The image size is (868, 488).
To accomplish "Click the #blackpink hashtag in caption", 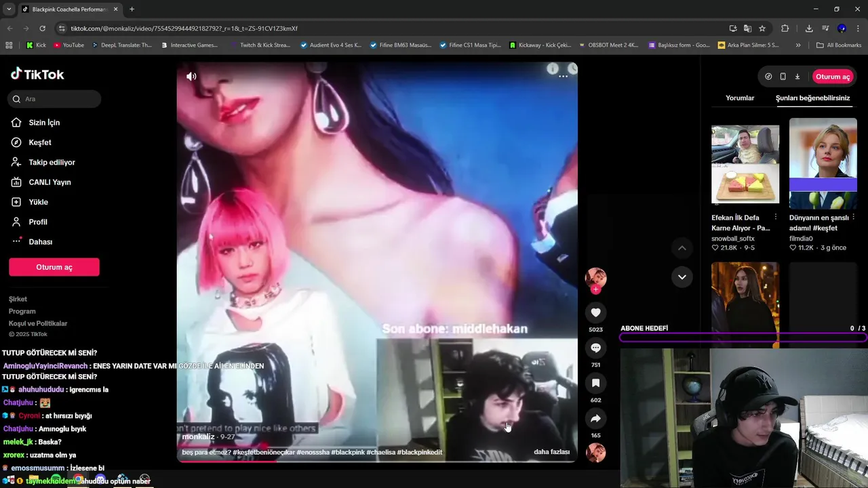I will pyautogui.click(x=348, y=452).
